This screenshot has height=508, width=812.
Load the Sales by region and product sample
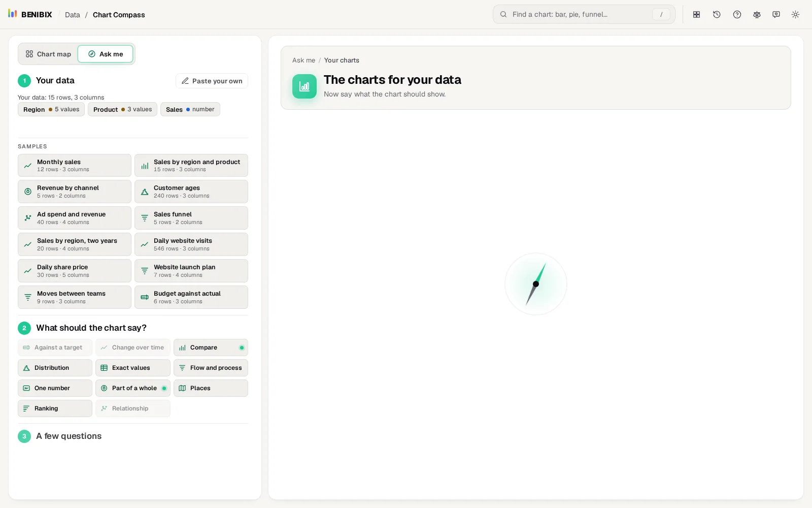point(191,166)
